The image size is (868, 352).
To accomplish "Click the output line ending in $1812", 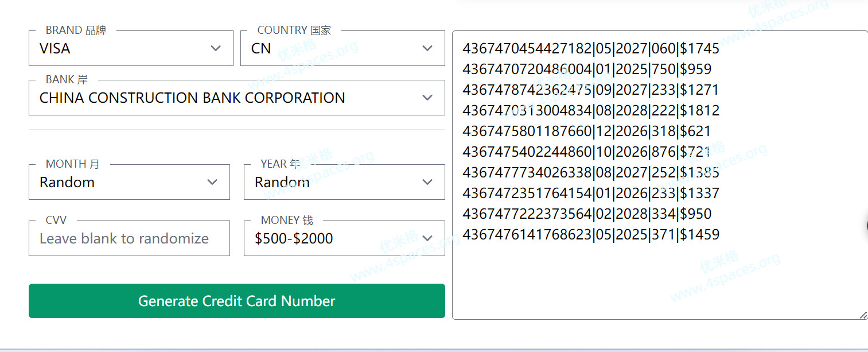I will 590,111.
